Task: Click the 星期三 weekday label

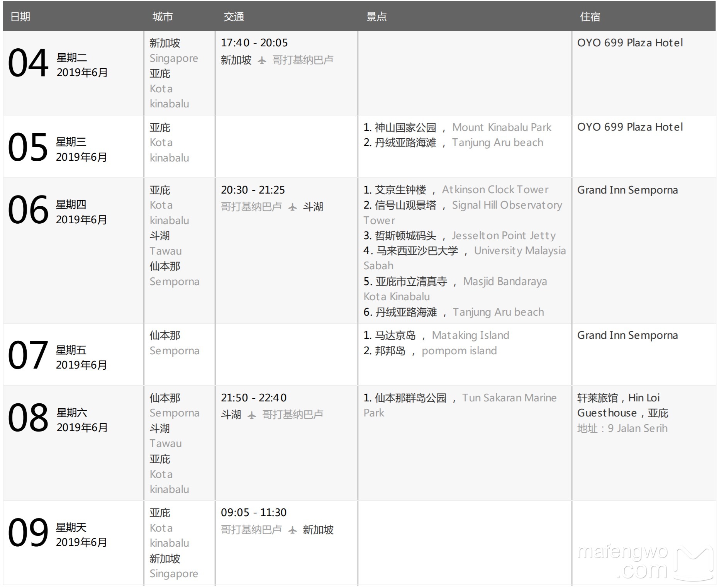Action: point(71,142)
